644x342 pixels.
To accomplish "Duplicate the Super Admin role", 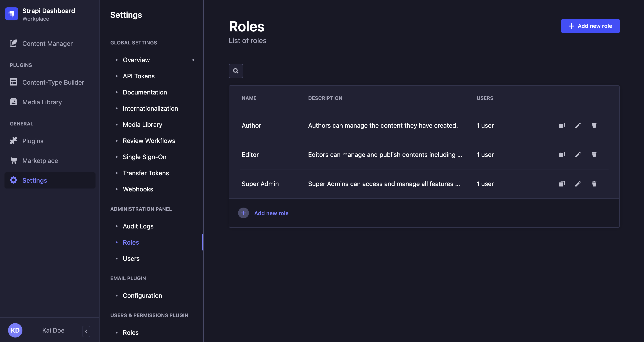I will [561, 184].
